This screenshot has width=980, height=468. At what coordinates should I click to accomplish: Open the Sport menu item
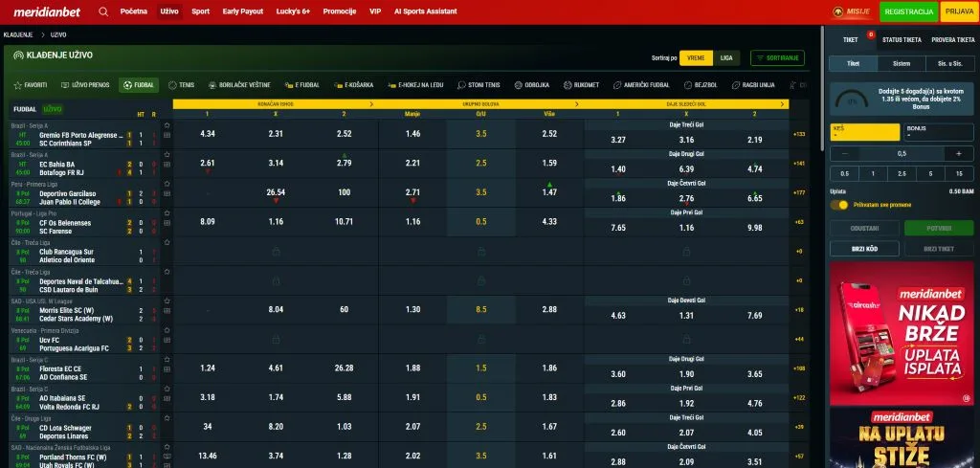[x=201, y=11]
